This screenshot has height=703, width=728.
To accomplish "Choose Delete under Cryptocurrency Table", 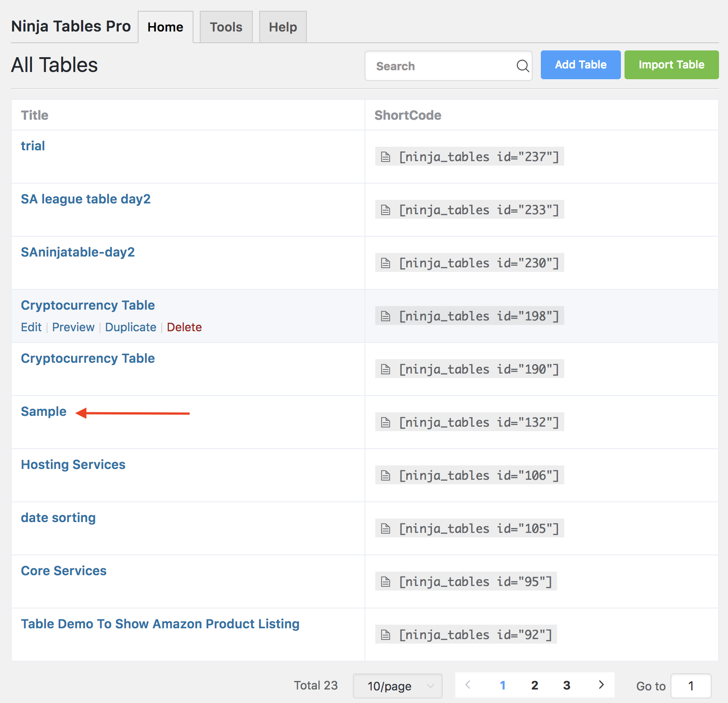I will 184,327.
